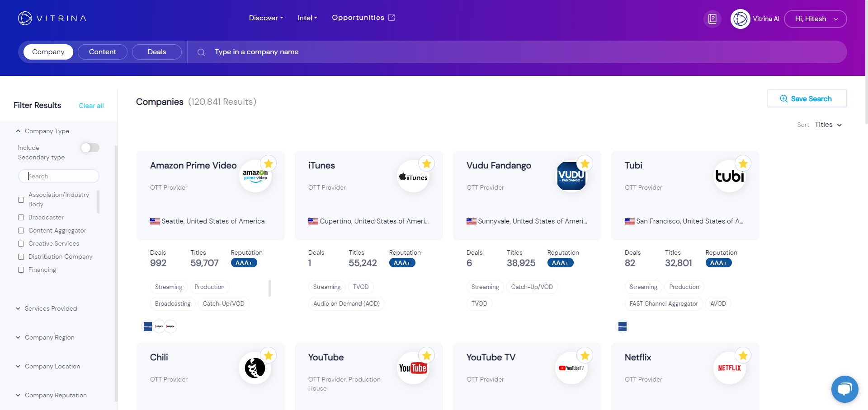Open the Hi, Hitesh account dropdown
This screenshot has width=868, height=410.
coord(816,19)
